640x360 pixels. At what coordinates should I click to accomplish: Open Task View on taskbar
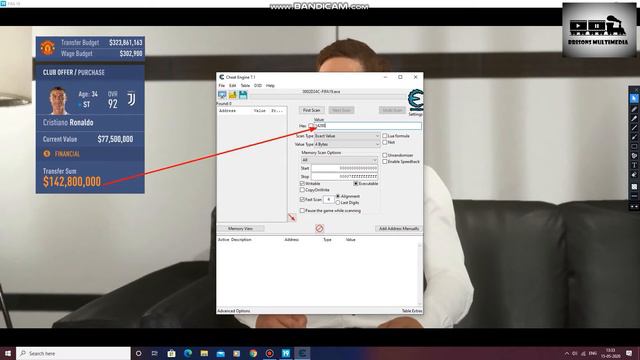[155, 353]
